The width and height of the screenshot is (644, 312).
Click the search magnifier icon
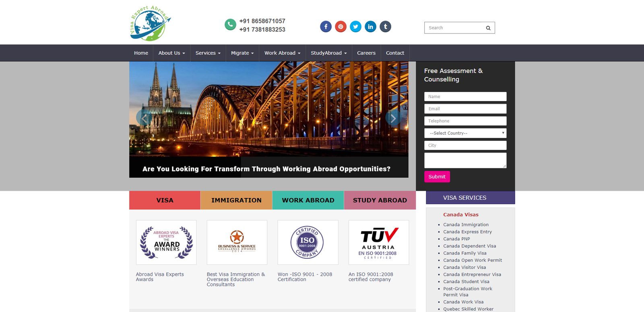coord(488,28)
